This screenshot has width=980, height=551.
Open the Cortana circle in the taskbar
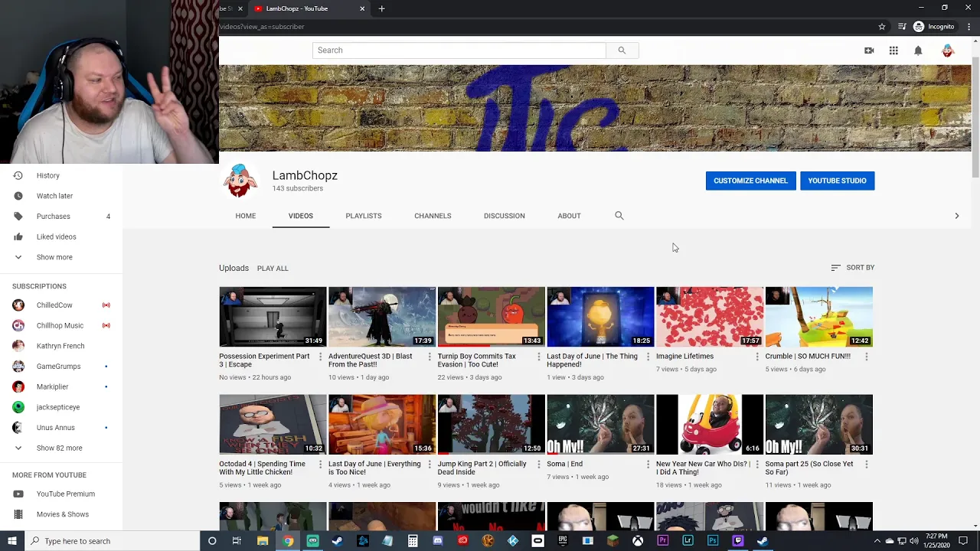coord(212,541)
